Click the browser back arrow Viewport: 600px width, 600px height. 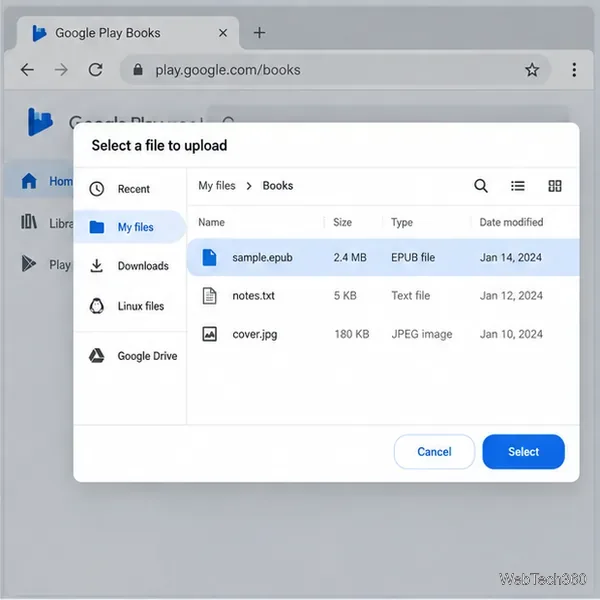(x=27, y=70)
